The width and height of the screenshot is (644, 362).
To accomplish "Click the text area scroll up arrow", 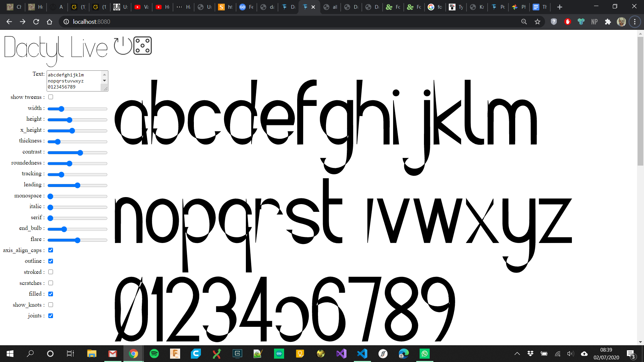I will pos(104,74).
